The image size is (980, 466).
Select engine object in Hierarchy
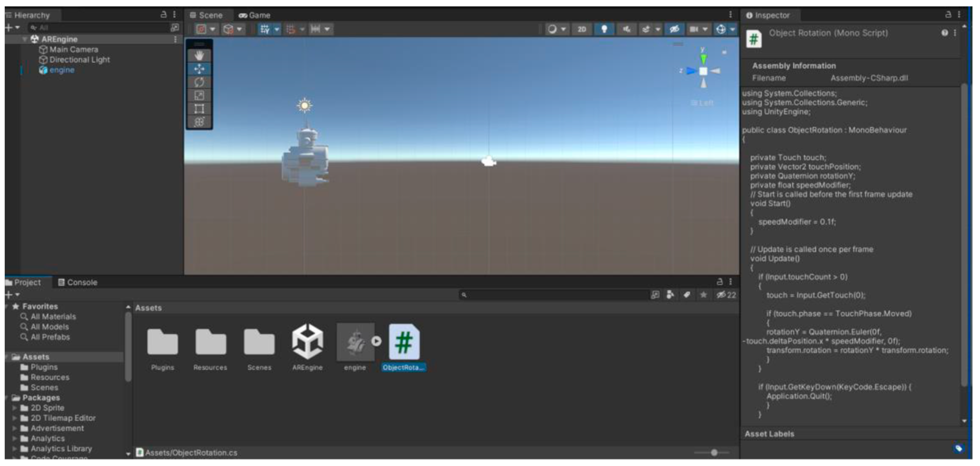(x=62, y=70)
